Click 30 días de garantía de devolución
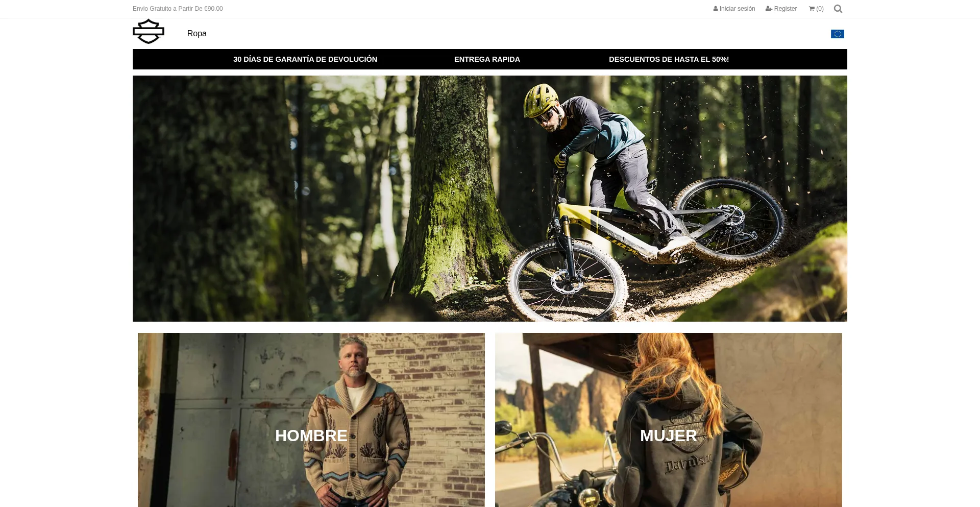The width and height of the screenshot is (980, 507). pos(305,59)
